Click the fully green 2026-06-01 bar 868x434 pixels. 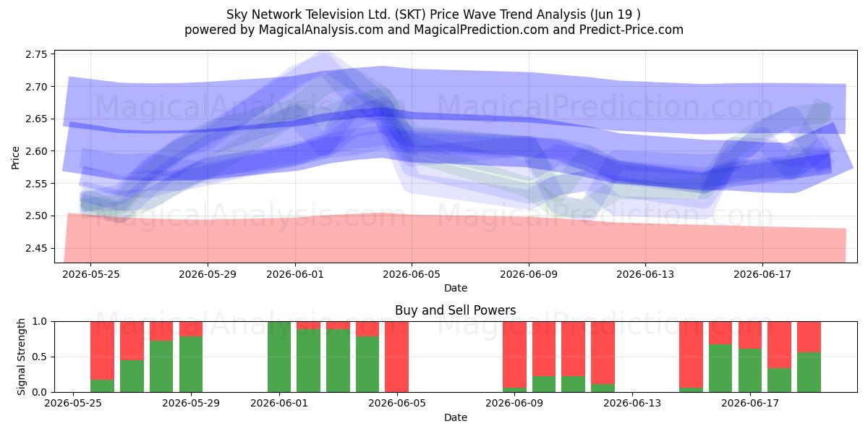[279, 357]
